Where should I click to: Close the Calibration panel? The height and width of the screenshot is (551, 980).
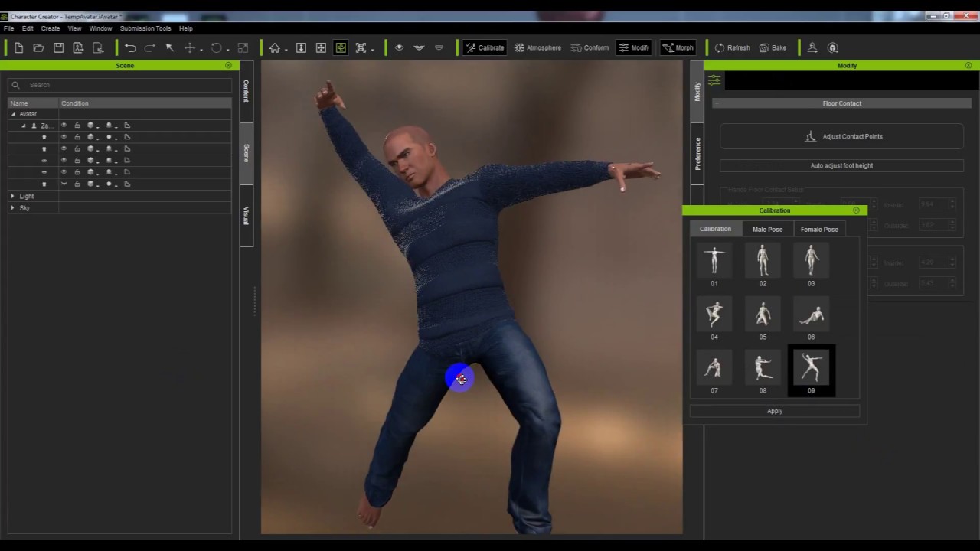coord(856,210)
